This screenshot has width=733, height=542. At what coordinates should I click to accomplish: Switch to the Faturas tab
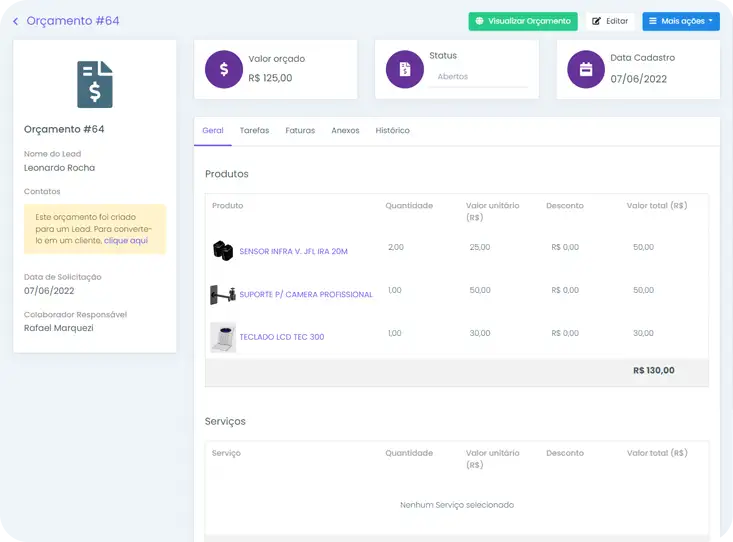300,131
